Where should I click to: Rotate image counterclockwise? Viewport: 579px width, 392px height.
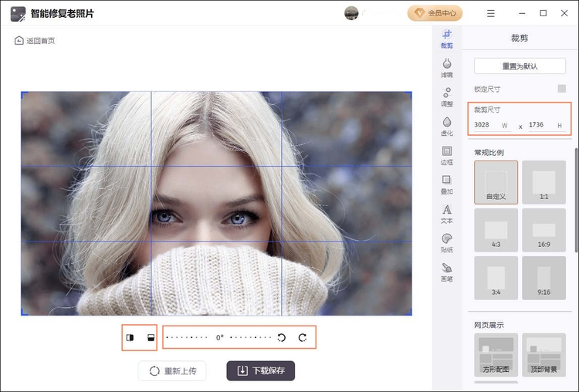click(281, 337)
